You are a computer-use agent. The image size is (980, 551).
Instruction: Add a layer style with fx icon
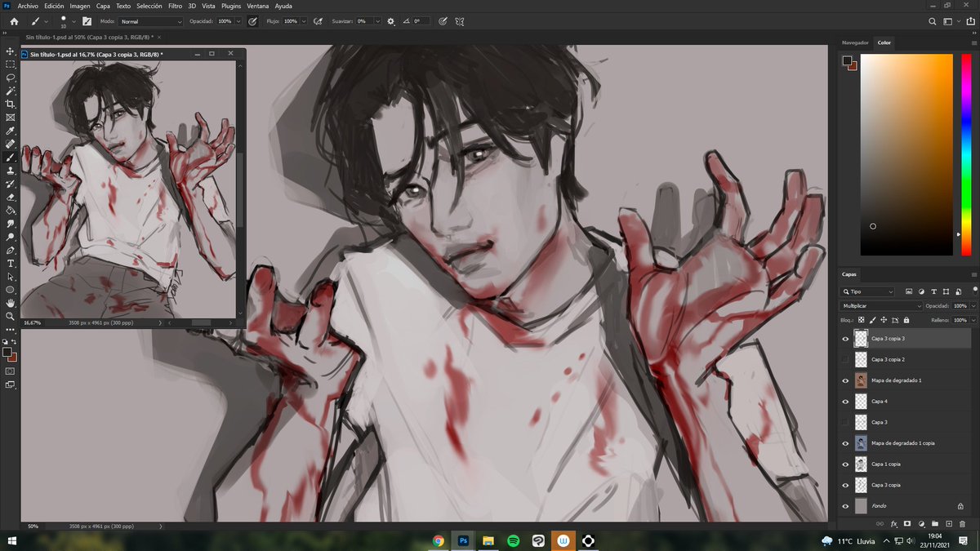pyautogui.click(x=894, y=523)
